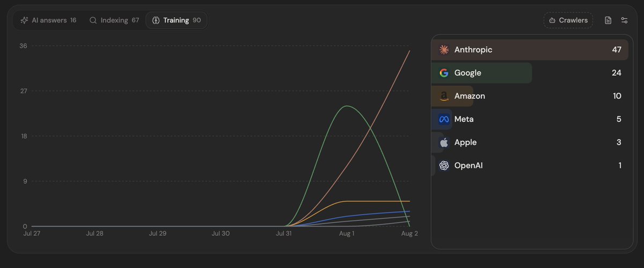This screenshot has height=268, width=644.
Task: Select the Anthropic row label
Action: click(x=473, y=50)
